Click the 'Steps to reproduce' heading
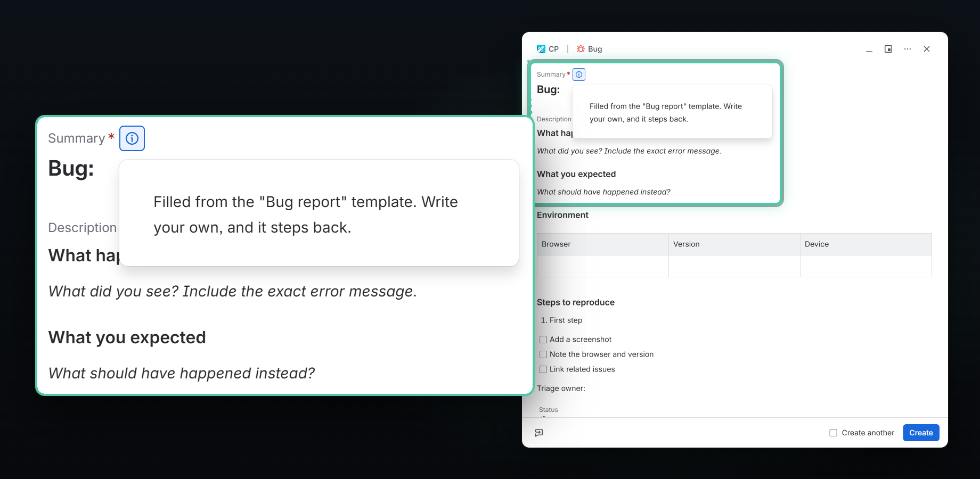Image resolution: width=980 pixels, height=479 pixels. tap(576, 302)
